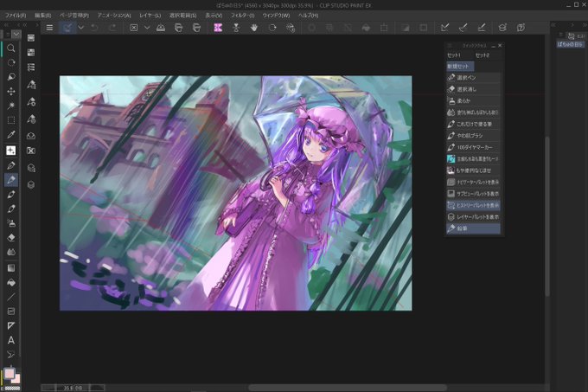Open the dropdown arrow next to Clear icon

click(x=147, y=28)
